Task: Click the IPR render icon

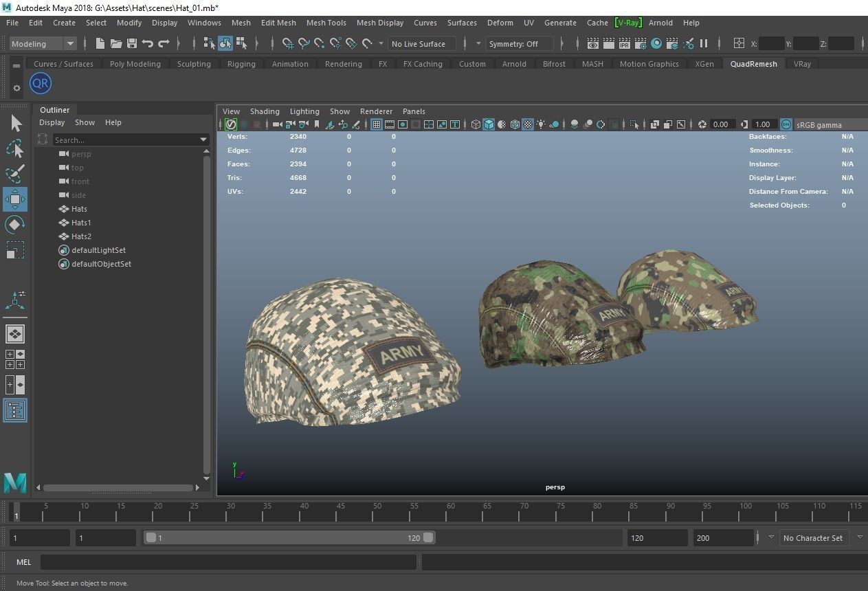Action: click(625, 43)
